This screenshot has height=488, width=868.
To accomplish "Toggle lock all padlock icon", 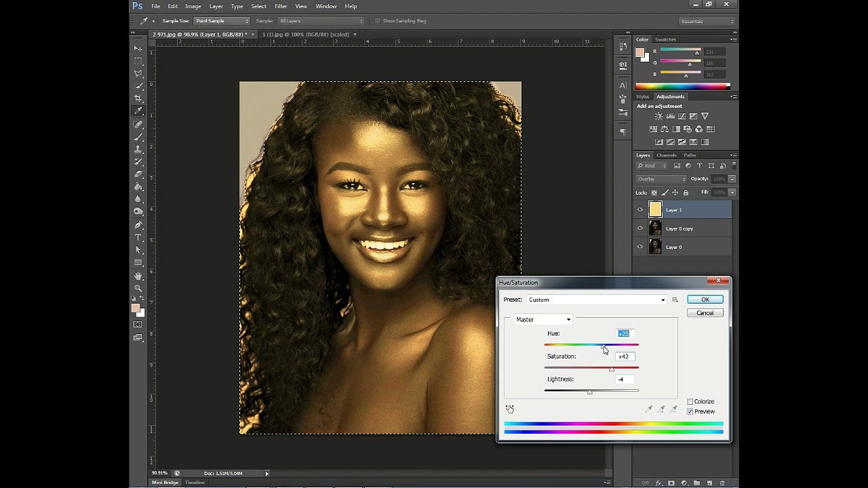I will tap(686, 192).
